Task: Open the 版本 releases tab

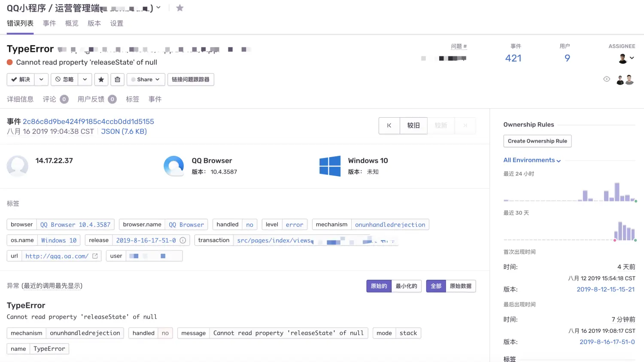Action: [94, 23]
